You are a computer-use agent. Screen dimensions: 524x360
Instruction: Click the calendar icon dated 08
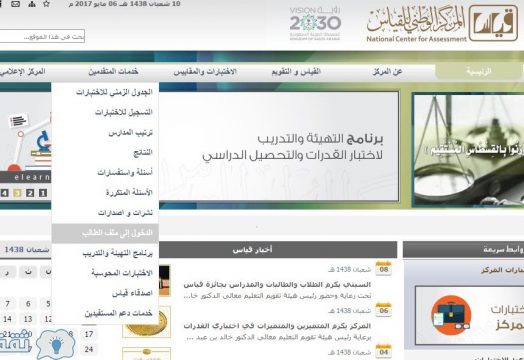tap(383, 268)
